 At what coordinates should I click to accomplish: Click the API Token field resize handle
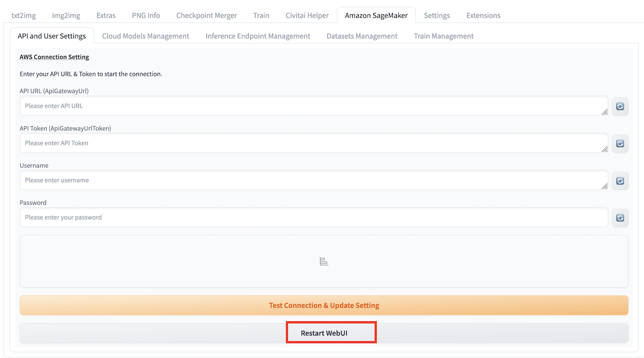coord(604,149)
